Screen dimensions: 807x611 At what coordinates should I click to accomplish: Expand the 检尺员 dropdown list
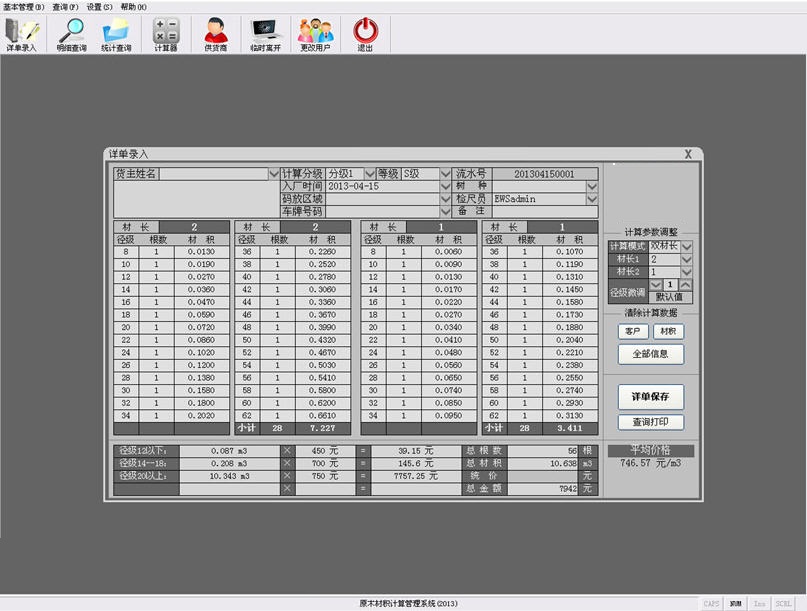592,199
